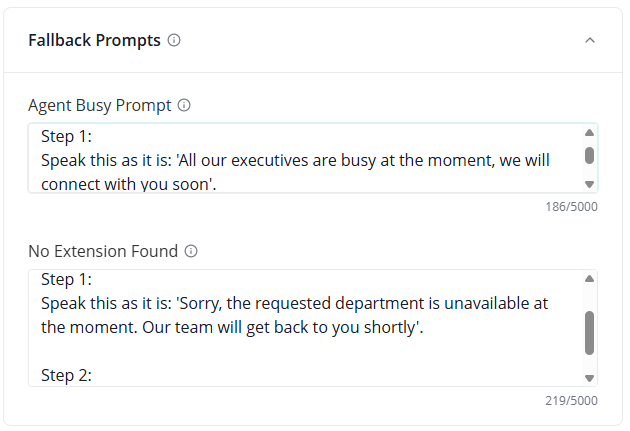Screen dimensions: 630x431
Task: Click scroll-down arrow in No Extension Found box
Action: coord(589,378)
